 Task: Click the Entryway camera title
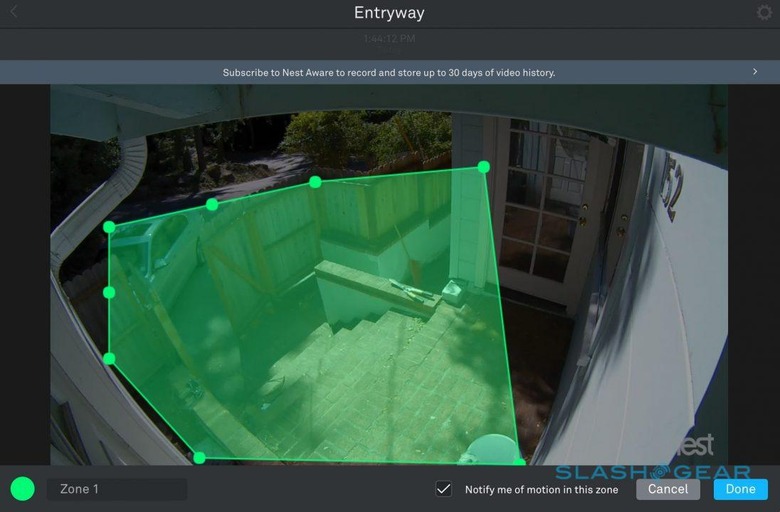pos(389,13)
